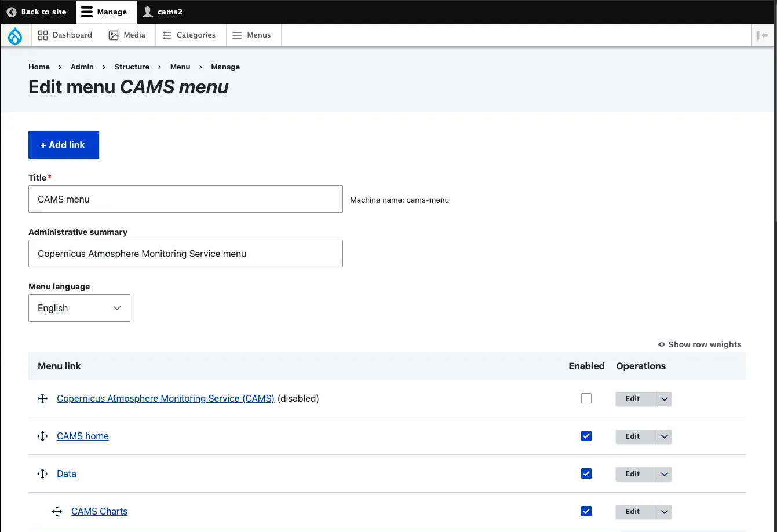The image size is (777, 532).
Task: Click the Machine name: cams-menu text
Action: pos(400,200)
